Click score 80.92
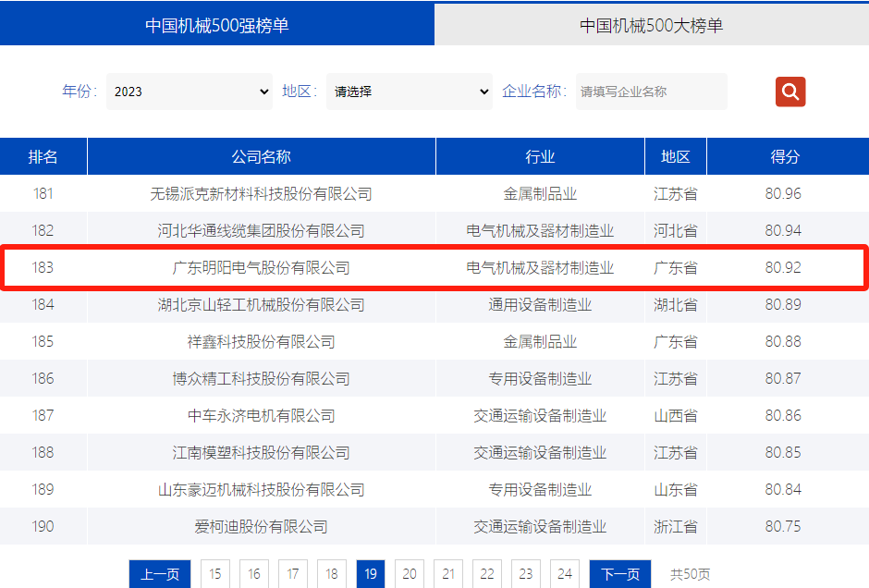This screenshot has height=588, width=869. click(x=783, y=268)
